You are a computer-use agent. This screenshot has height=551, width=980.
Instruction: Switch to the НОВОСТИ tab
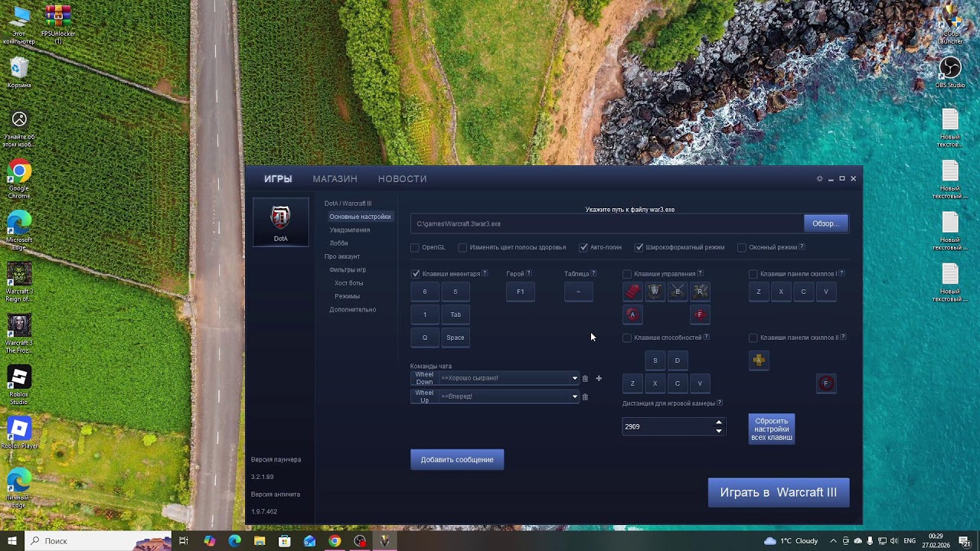click(402, 179)
